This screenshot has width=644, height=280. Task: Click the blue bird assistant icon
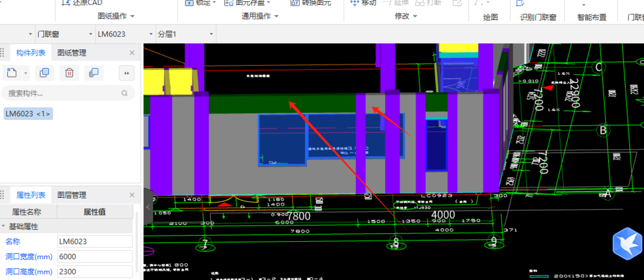(627, 243)
